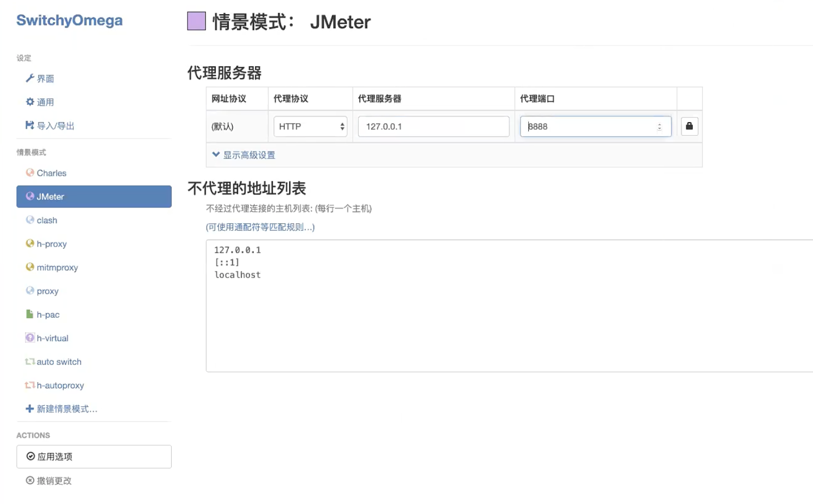Select the JMeter profile
Viewport: 813px width, 504px height.
[x=94, y=196]
